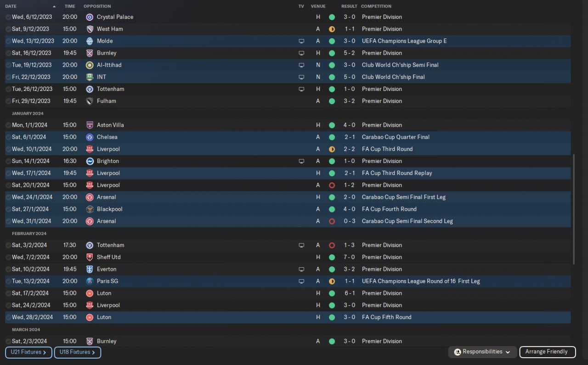Click the green win result dot for Blackpool
The image size is (588, 365).
click(332, 209)
